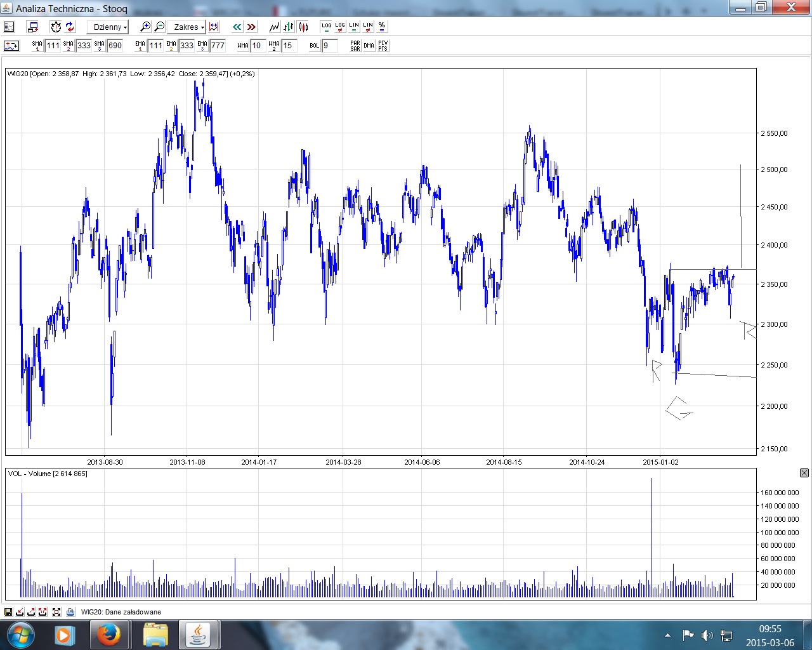Click the red-blue refresh arrows icon
812x650 pixels.
(x=70, y=27)
